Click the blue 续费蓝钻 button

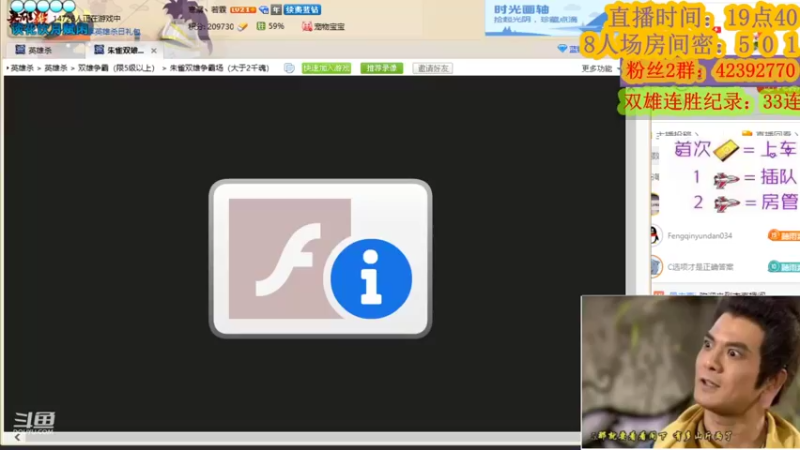(302, 10)
